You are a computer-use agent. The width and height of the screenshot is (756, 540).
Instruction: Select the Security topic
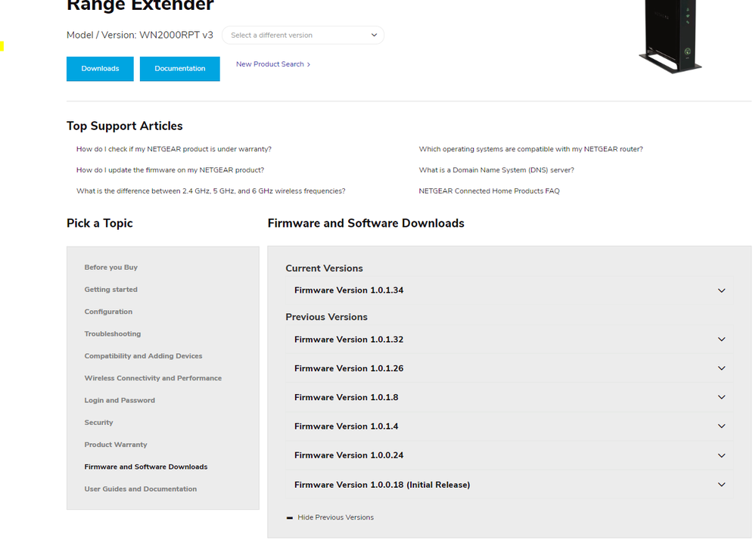pyautogui.click(x=98, y=423)
